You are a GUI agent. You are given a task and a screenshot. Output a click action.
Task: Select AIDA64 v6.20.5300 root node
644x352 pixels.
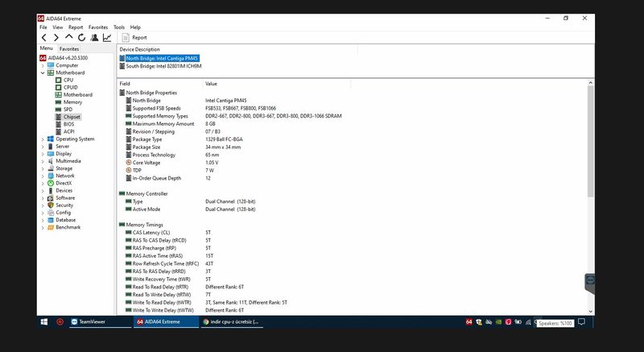(64, 58)
